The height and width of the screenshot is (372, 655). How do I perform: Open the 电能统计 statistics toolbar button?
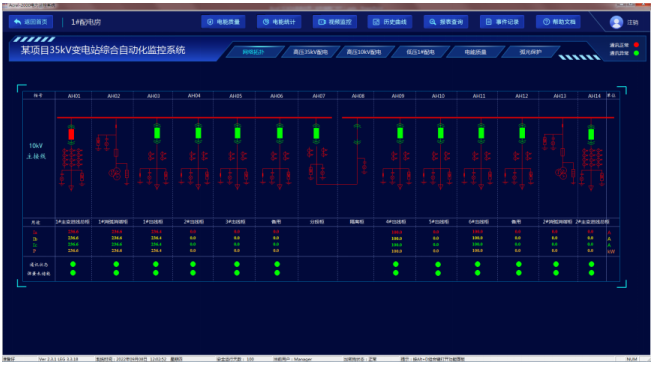pyautogui.click(x=279, y=22)
